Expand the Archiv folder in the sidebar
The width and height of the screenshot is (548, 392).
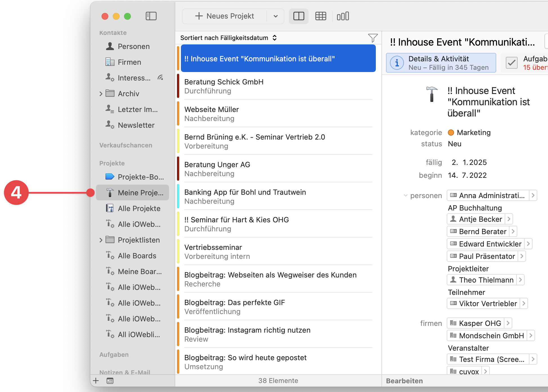click(101, 93)
